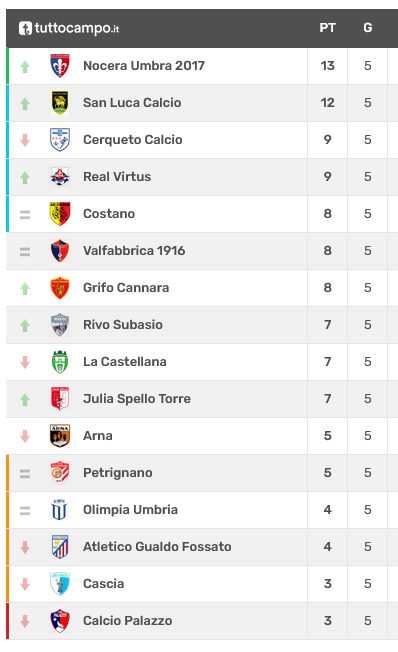Sort table by PT column header
398x652 pixels.
click(x=327, y=28)
